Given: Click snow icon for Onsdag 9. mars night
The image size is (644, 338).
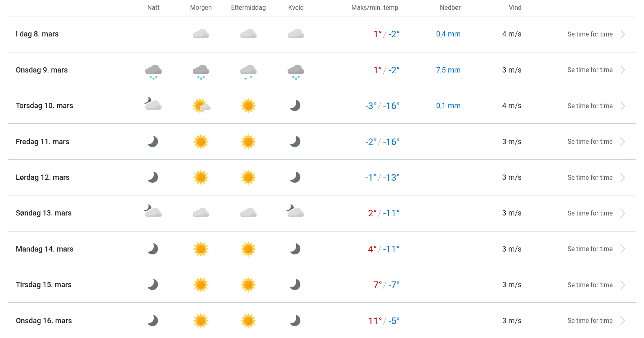Looking at the screenshot, I should click(x=153, y=71).
